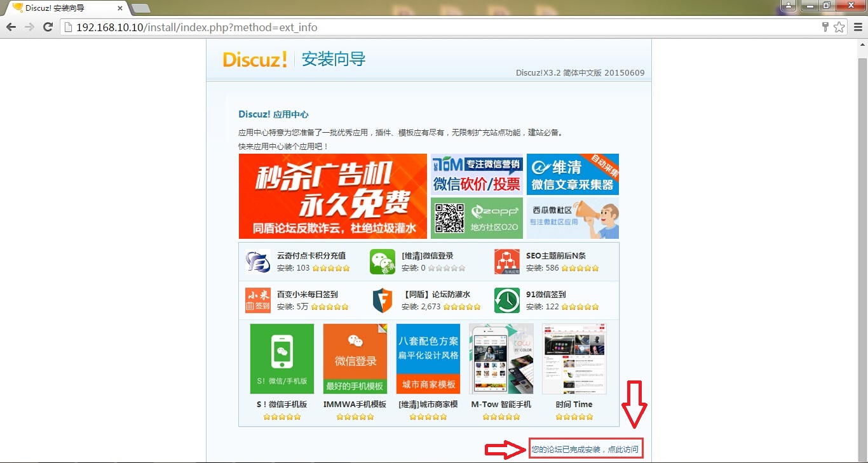
Task: Open the Discuz! 应用中心 heading link
Action: [273, 114]
